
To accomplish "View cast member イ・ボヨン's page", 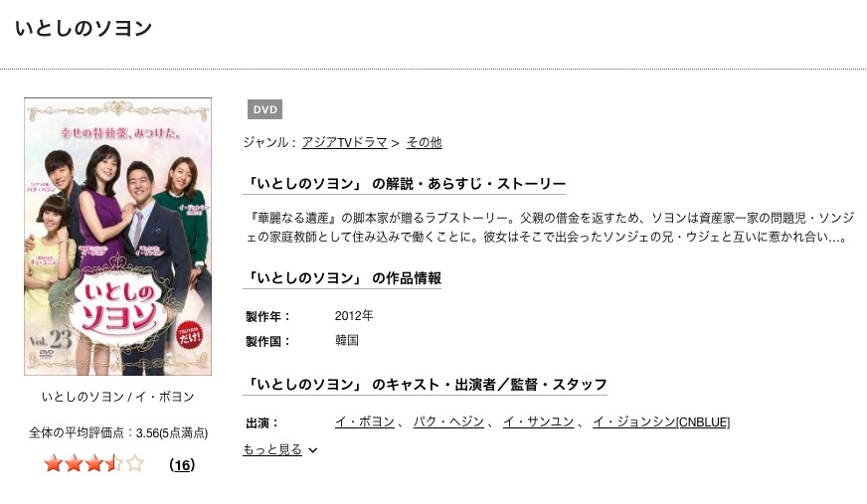I will [364, 422].
